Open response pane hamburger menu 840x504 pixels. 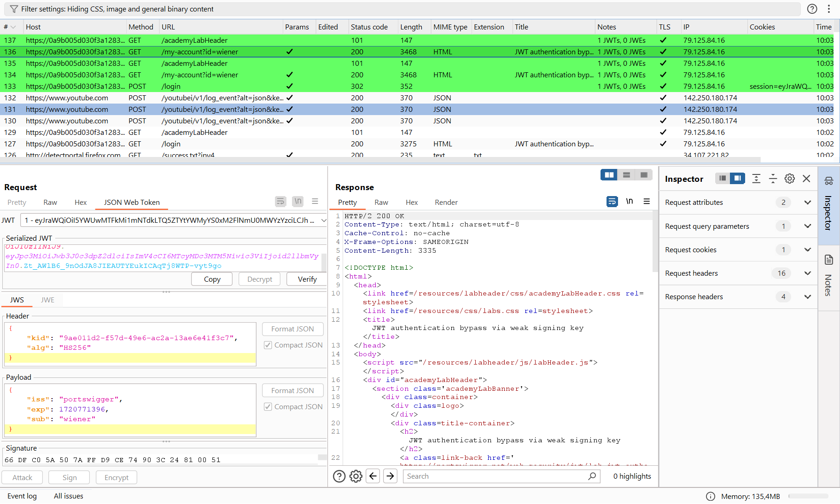(x=647, y=202)
